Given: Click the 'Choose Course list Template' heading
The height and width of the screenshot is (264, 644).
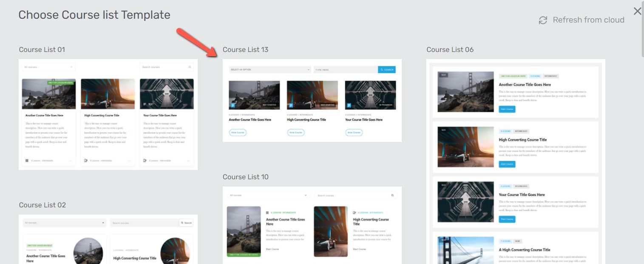Looking at the screenshot, I should point(94,15).
